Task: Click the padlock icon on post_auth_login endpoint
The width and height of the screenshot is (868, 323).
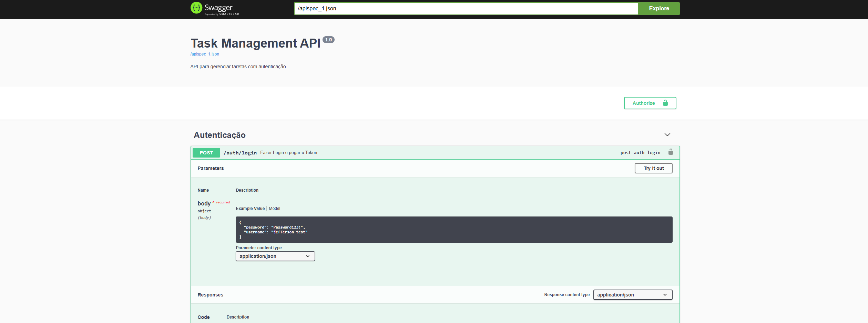Action: tap(671, 152)
